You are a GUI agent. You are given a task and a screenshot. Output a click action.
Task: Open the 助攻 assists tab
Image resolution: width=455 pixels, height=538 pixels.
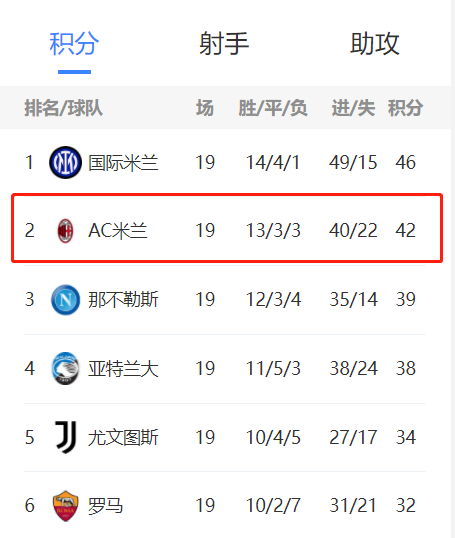tap(375, 44)
